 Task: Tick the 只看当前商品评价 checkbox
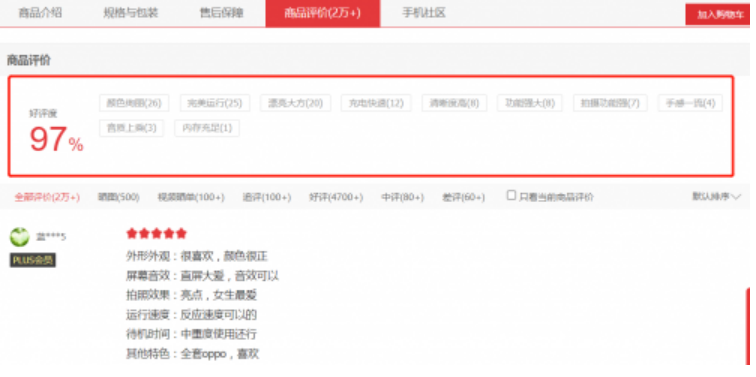point(512,195)
